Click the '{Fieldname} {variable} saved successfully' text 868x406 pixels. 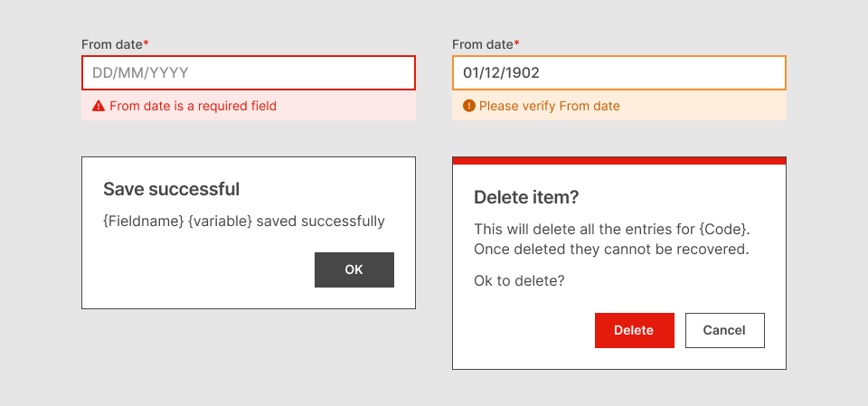pos(244,221)
